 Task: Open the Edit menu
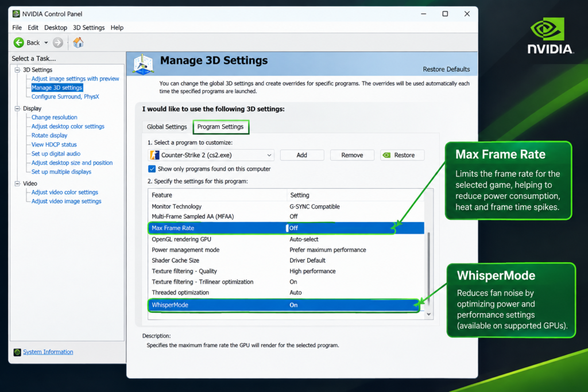pyautogui.click(x=33, y=28)
